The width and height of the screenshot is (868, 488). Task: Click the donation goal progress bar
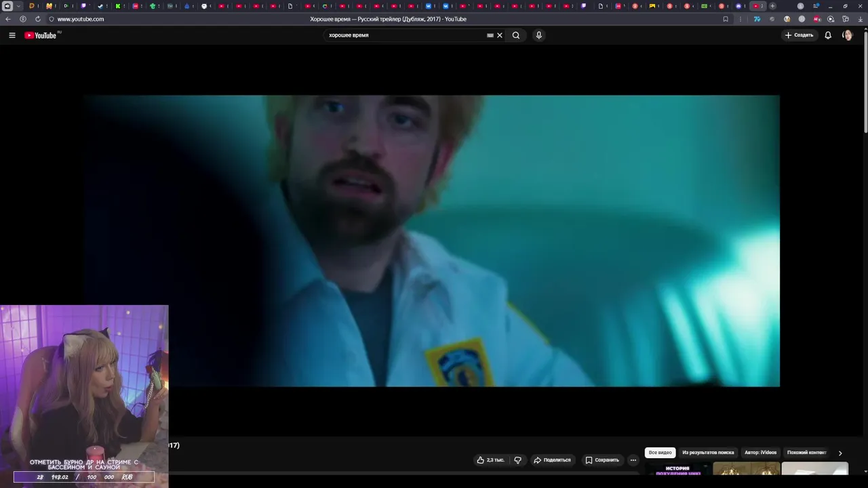coord(84,477)
